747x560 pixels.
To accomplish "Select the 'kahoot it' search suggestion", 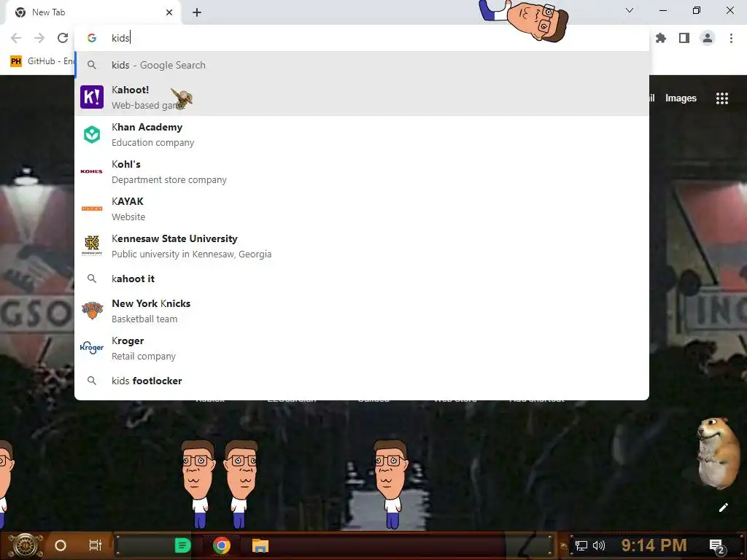I will coord(362,279).
